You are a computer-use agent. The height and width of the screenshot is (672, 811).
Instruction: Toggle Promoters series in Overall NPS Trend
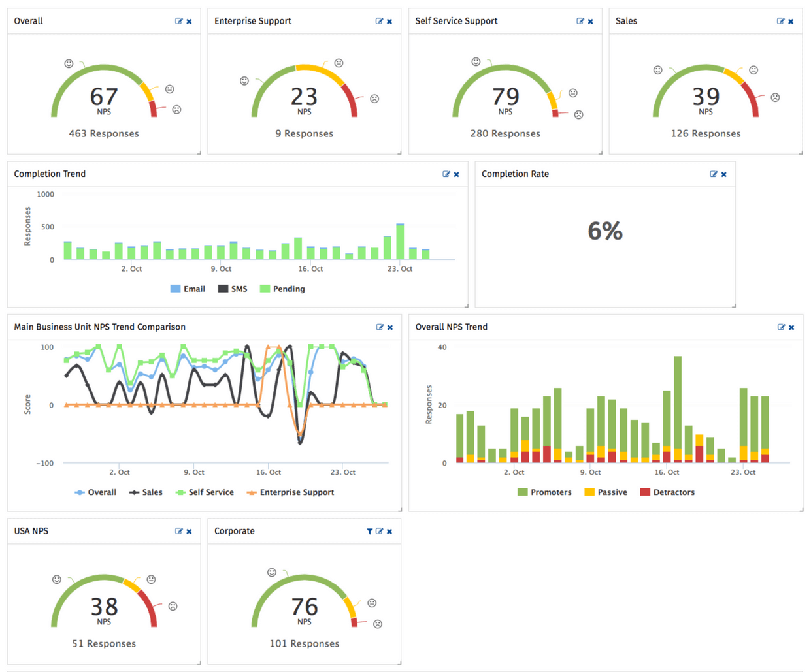pos(544,492)
